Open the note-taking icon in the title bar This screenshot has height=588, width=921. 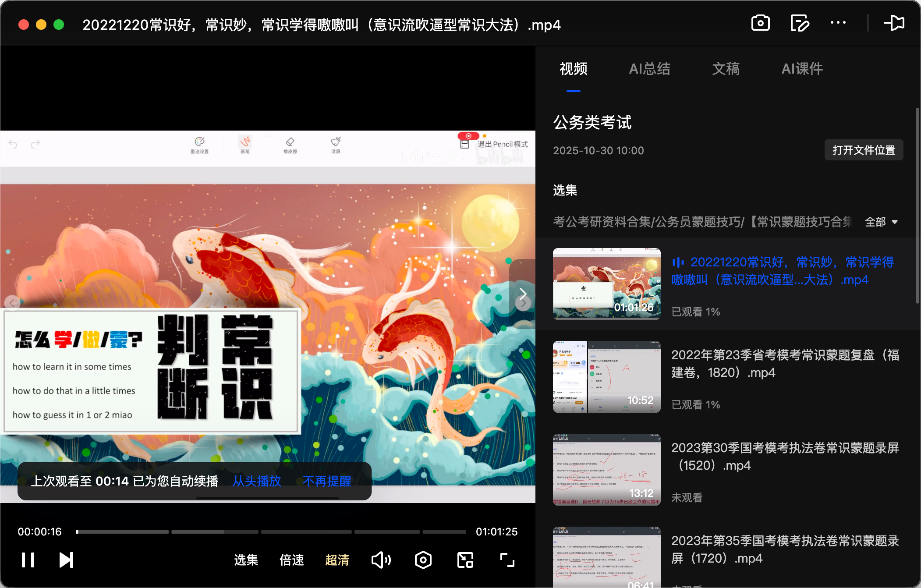799,23
